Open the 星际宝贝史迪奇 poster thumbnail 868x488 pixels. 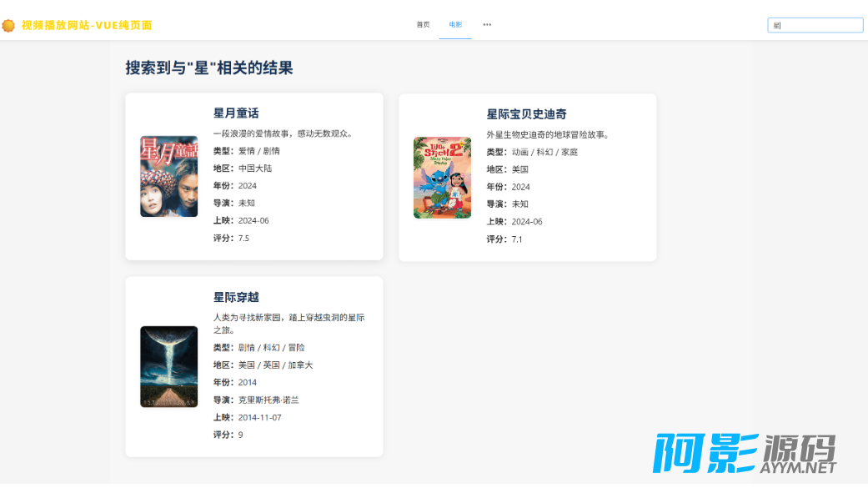click(442, 177)
